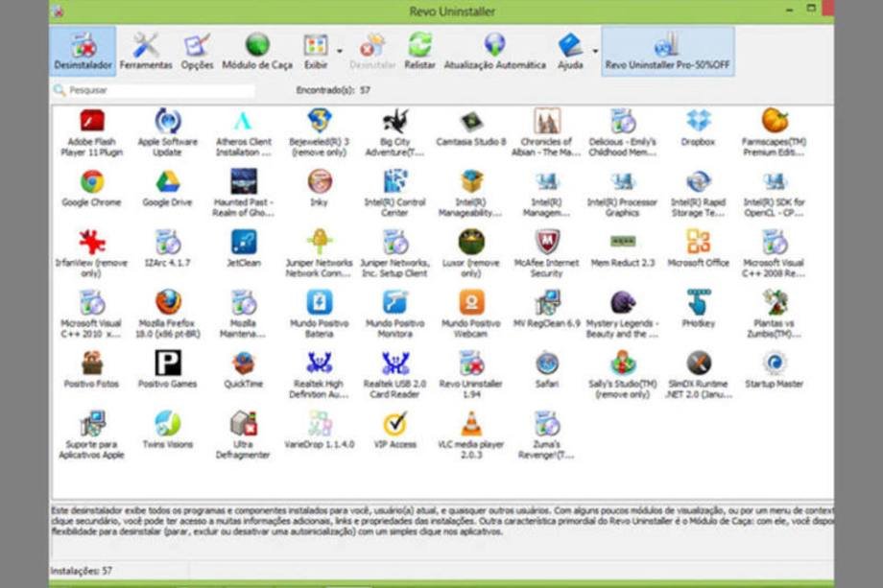Click Revo Uninstaller Pro-50%OFF button
Viewport: 883px width, 588px height.
[x=666, y=51]
